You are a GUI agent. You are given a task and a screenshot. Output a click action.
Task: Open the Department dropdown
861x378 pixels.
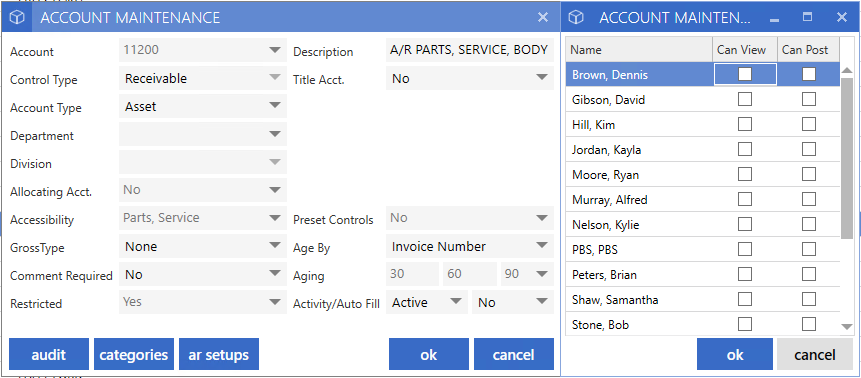point(275,135)
